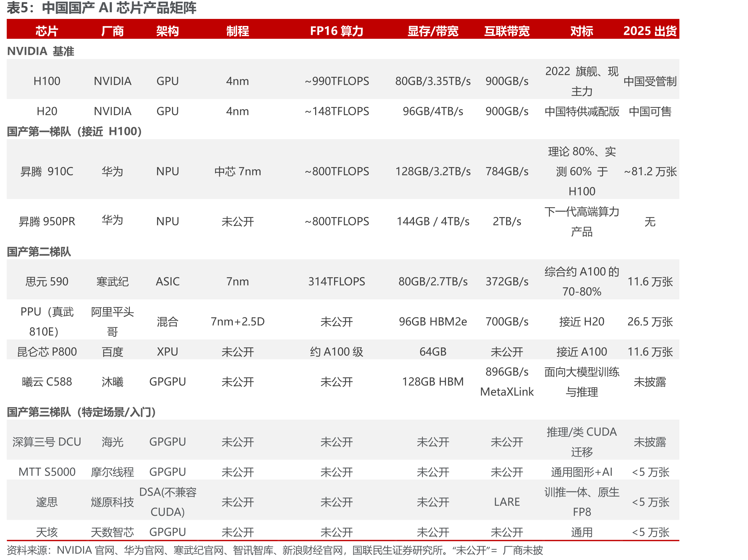
Task: Click the ASIC architecture cell
Action: click(x=167, y=281)
